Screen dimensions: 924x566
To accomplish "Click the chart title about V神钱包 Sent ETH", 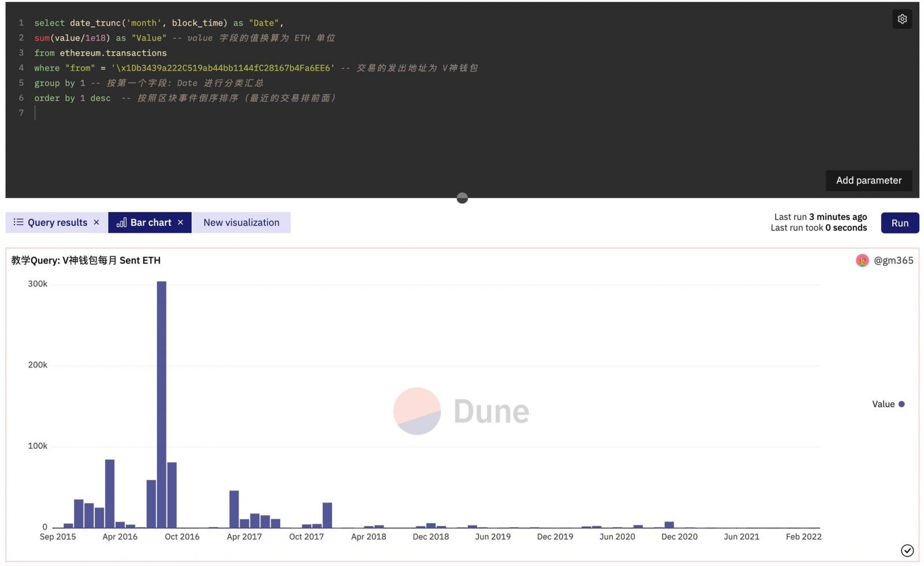I will pos(84,260).
